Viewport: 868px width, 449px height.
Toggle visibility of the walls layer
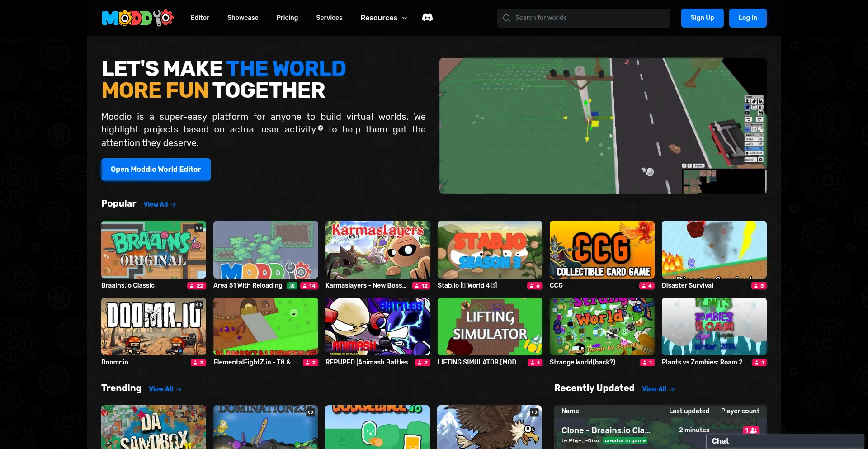(x=761, y=144)
